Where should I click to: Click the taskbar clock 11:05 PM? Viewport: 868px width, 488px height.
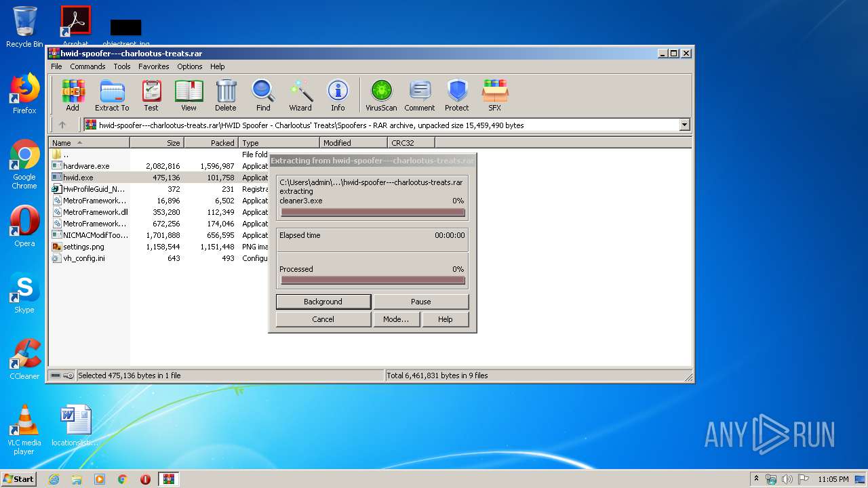tap(833, 479)
